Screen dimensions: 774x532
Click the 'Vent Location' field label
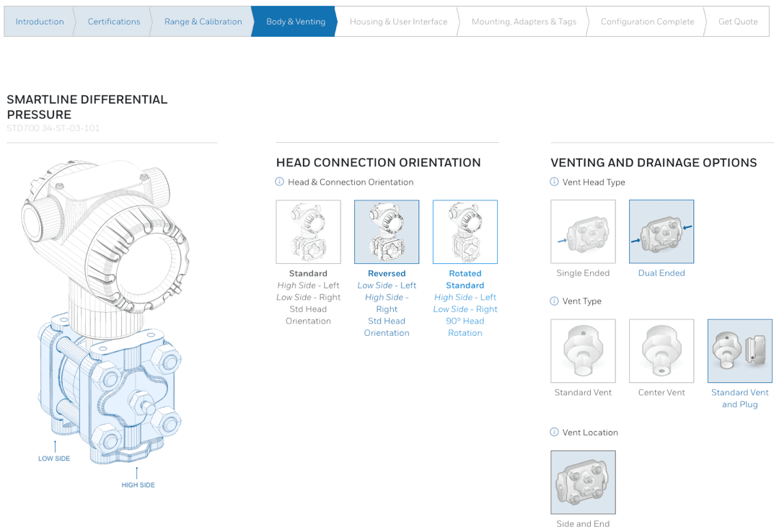[590, 433]
